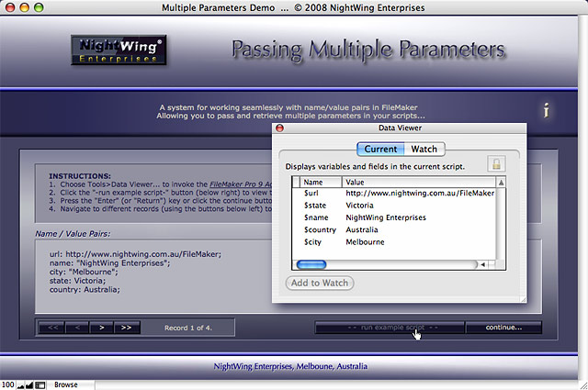Click the Data Viewer vertical scrollbar
This screenshot has height=390, width=588.
(501, 224)
